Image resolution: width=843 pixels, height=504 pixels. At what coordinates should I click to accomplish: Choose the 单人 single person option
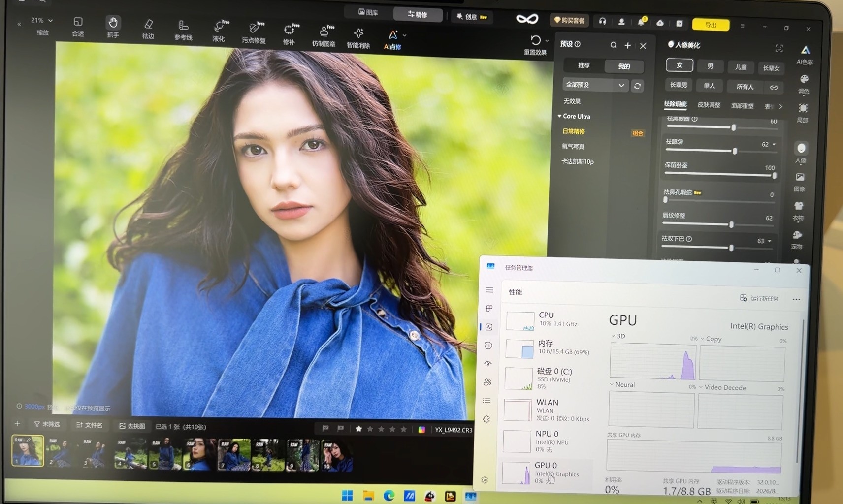(709, 85)
